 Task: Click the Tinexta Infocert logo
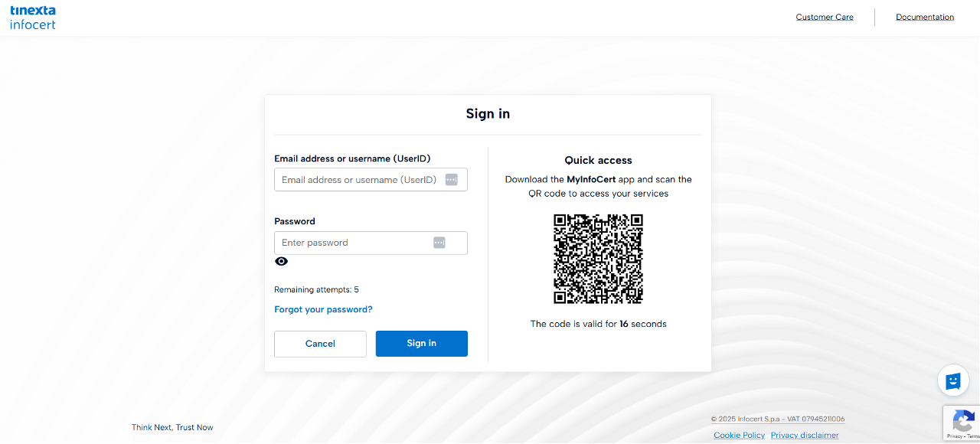point(33,17)
